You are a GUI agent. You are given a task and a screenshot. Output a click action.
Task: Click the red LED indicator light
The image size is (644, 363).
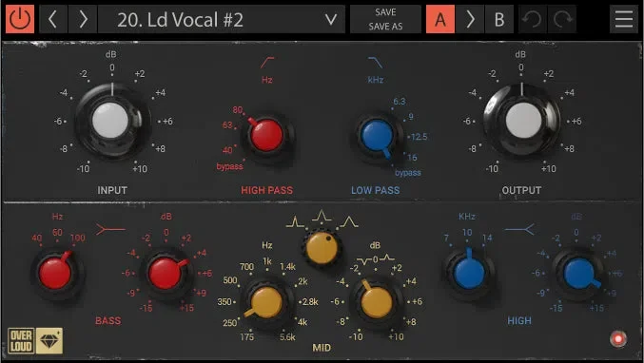(618, 339)
